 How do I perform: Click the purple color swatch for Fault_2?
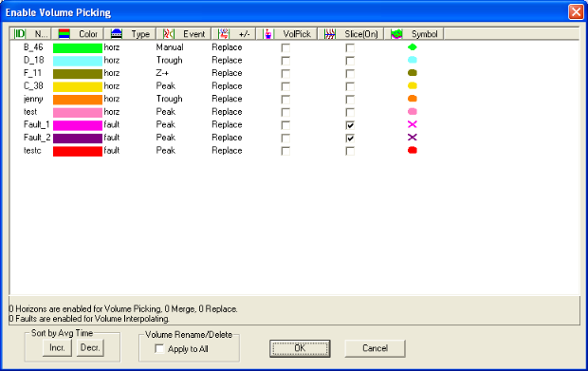(x=78, y=139)
